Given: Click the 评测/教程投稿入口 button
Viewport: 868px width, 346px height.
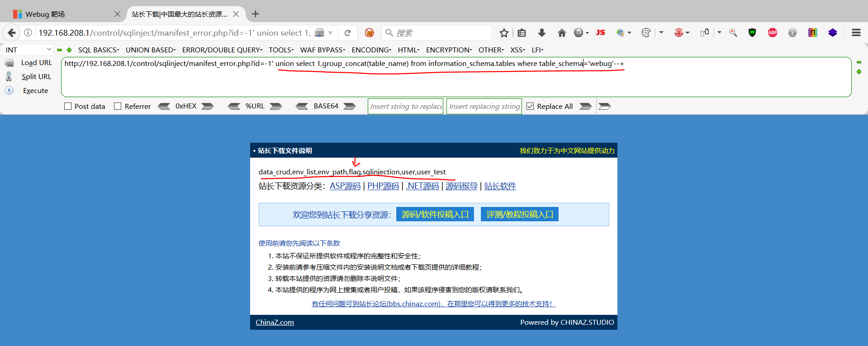Looking at the screenshot, I should tap(520, 214).
